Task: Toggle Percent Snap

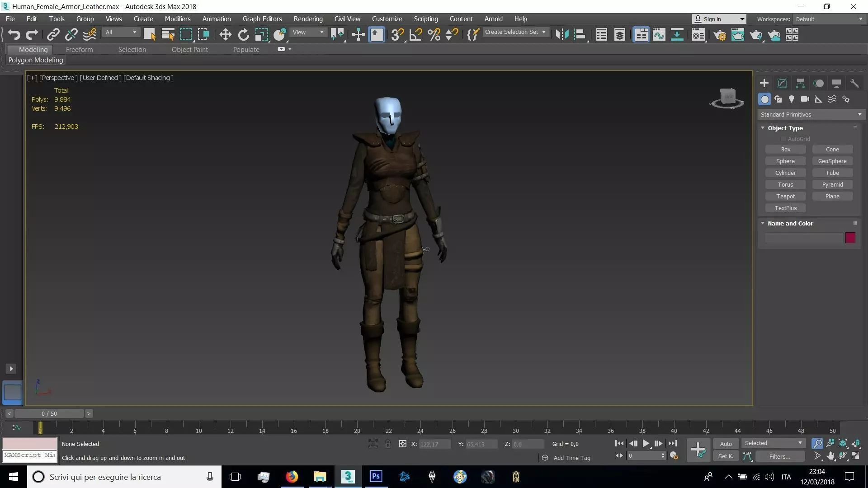Action: coord(434,34)
